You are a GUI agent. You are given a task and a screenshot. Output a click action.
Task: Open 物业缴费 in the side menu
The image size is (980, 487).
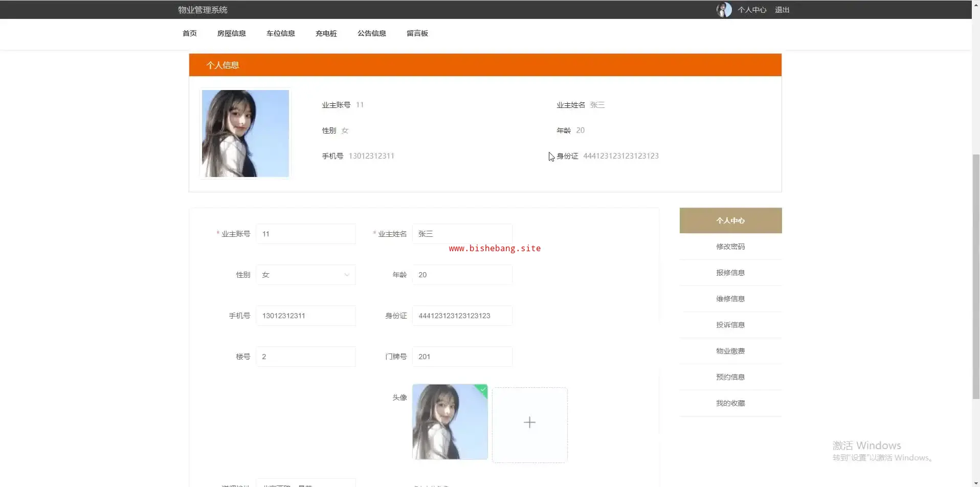point(730,351)
